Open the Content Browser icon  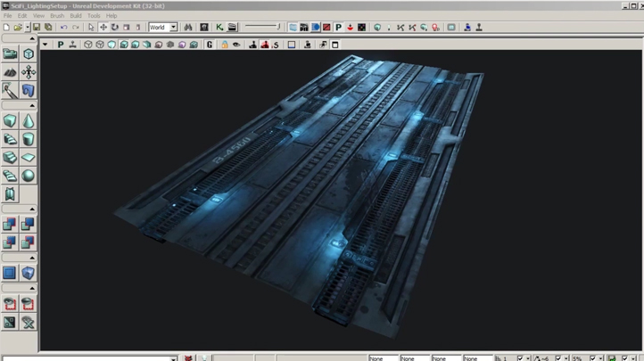tap(203, 27)
